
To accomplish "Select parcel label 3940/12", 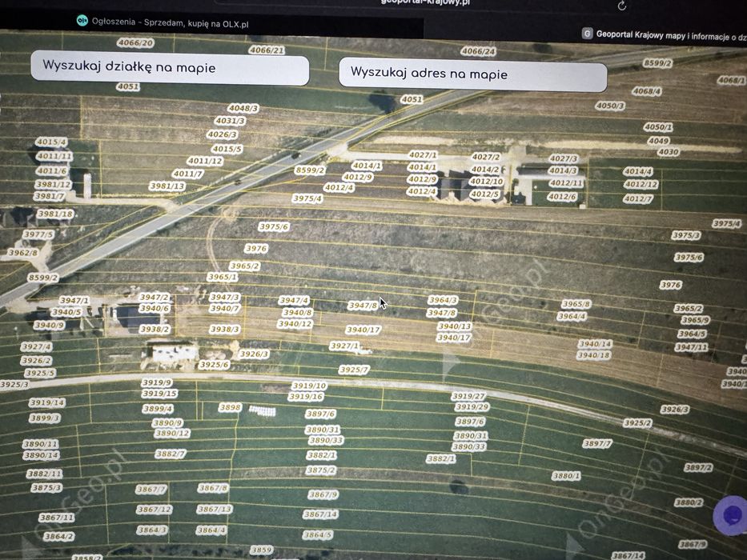I will click(x=295, y=324).
